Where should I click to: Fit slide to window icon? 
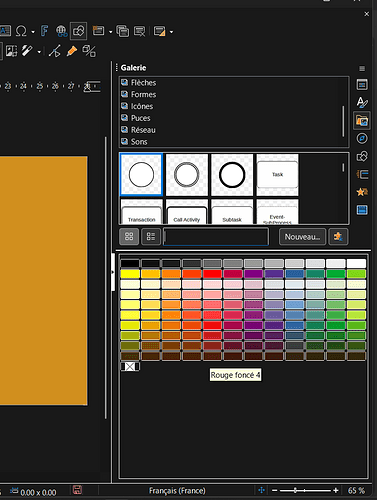(262, 490)
